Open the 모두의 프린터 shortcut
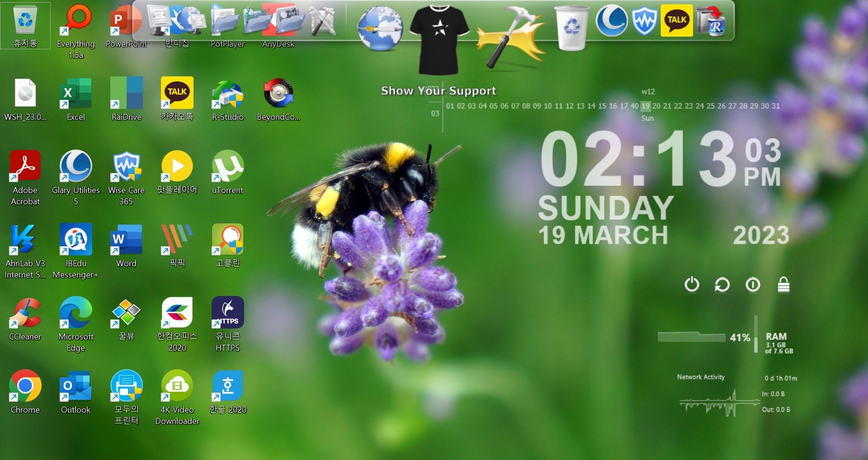Screen dimensions: 868x460 pyautogui.click(x=127, y=398)
